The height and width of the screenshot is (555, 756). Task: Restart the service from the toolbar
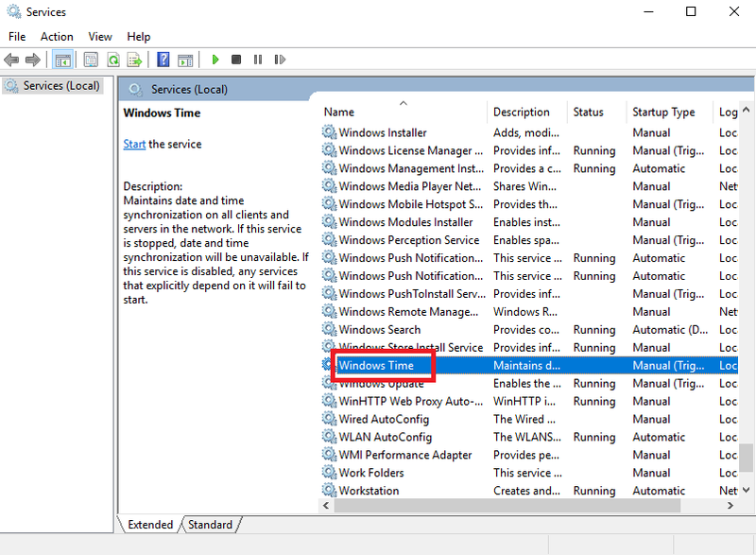point(280,60)
